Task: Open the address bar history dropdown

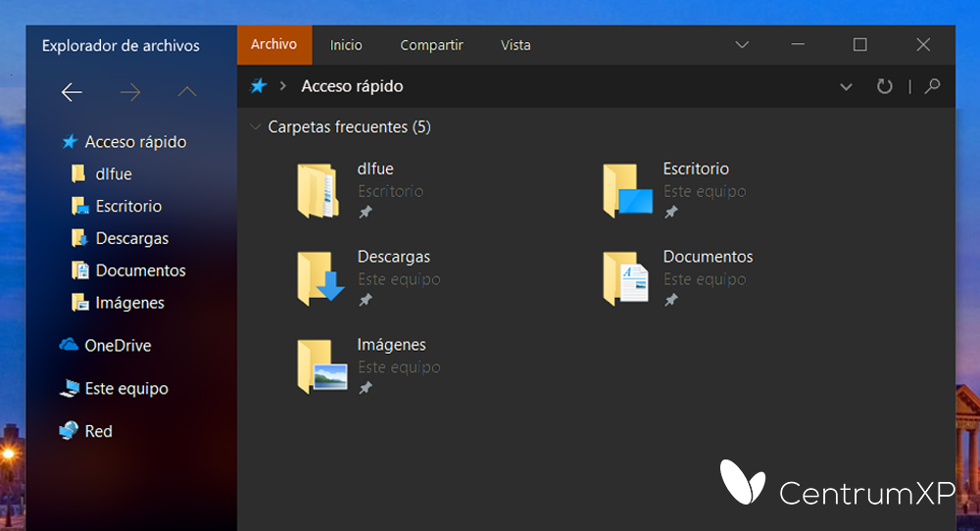Action: click(846, 87)
